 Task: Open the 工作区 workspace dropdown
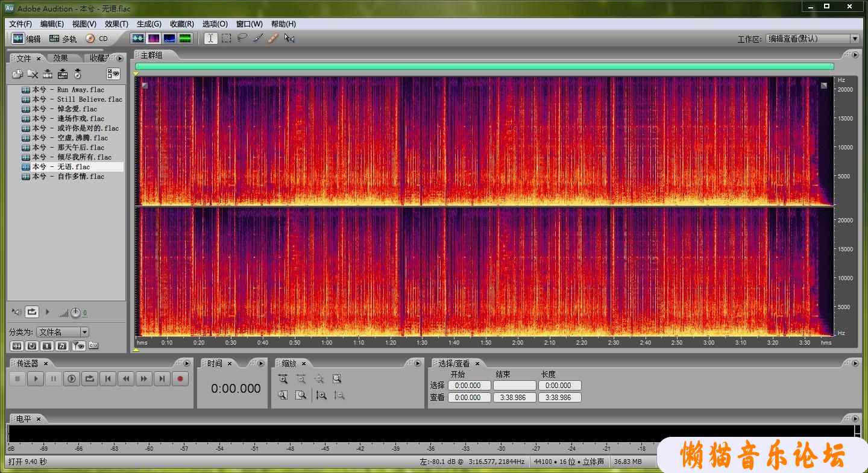[x=813, y=39]
